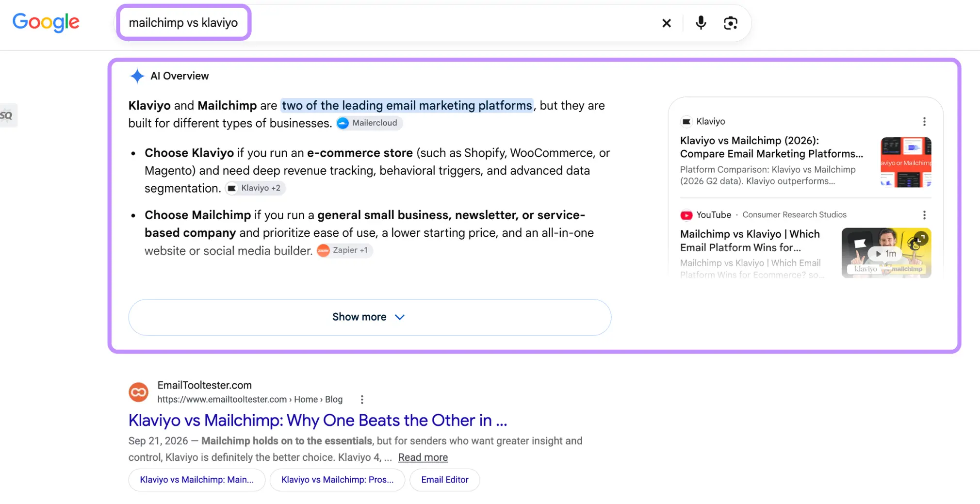Go to Google homepage via logo

tap(46, 22)
